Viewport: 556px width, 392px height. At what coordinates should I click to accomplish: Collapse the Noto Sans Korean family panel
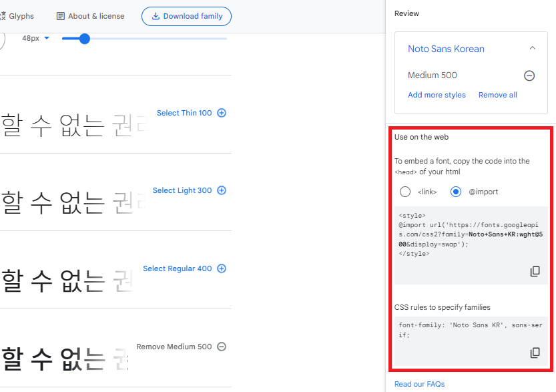tap(532, 48)
